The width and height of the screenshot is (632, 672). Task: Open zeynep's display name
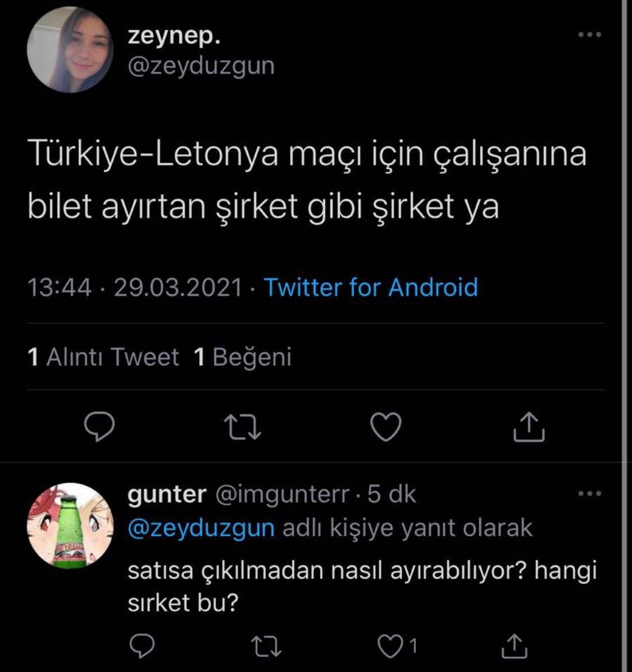click(x=174, y=36)
